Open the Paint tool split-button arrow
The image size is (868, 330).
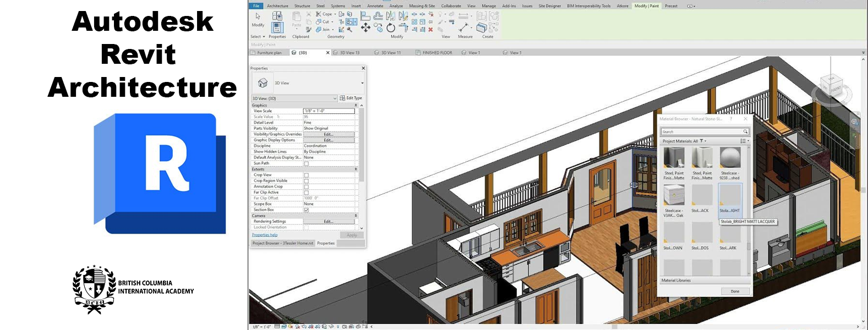356,22
